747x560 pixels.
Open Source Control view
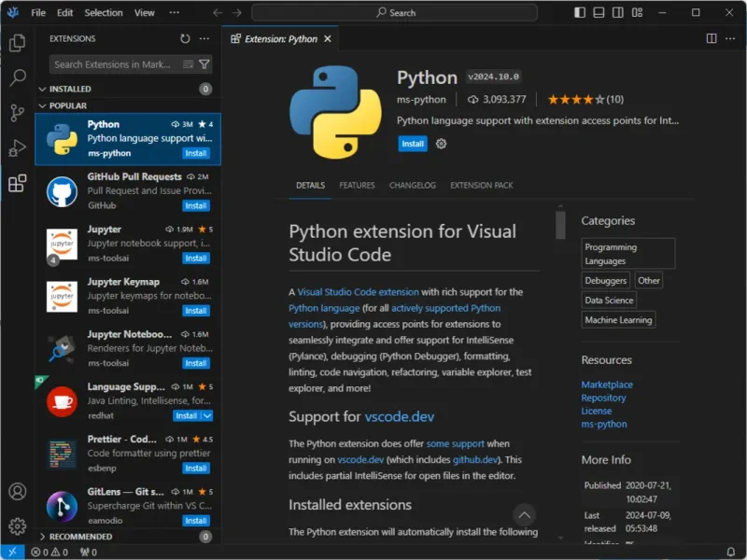pos(18,113)
